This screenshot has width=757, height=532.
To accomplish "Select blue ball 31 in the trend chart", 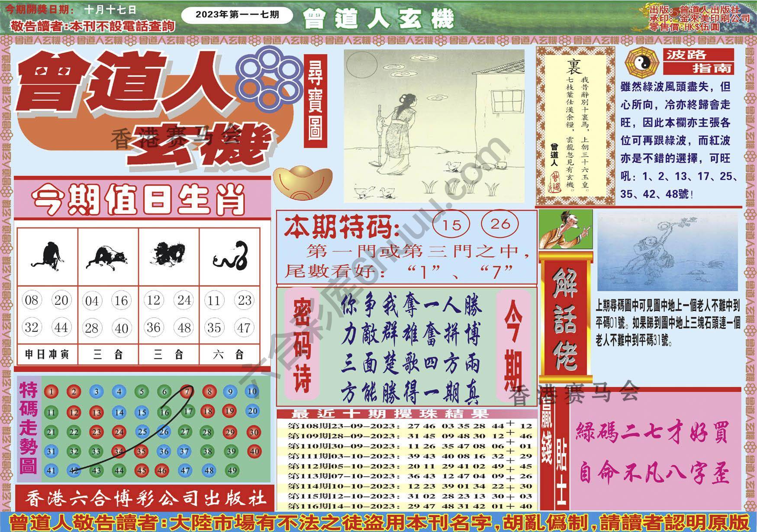I will point(51,451).
